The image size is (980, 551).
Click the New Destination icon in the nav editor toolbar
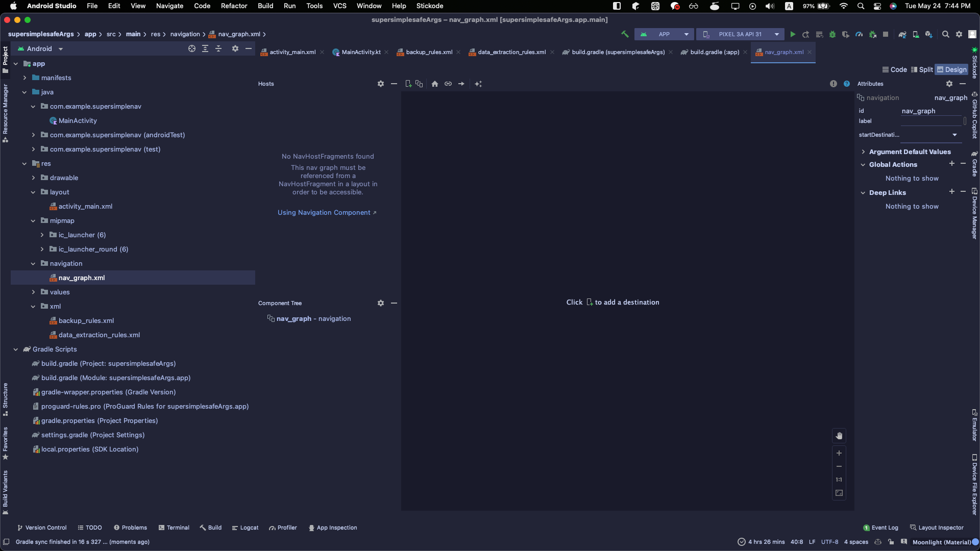coord(408,84)
